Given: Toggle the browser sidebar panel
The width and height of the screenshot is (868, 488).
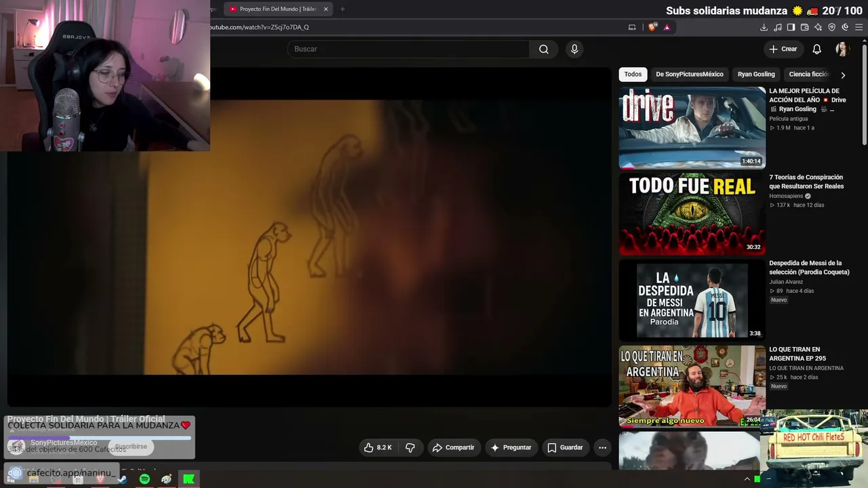Looking at the screenshot, I should click(x=791, y=27).
